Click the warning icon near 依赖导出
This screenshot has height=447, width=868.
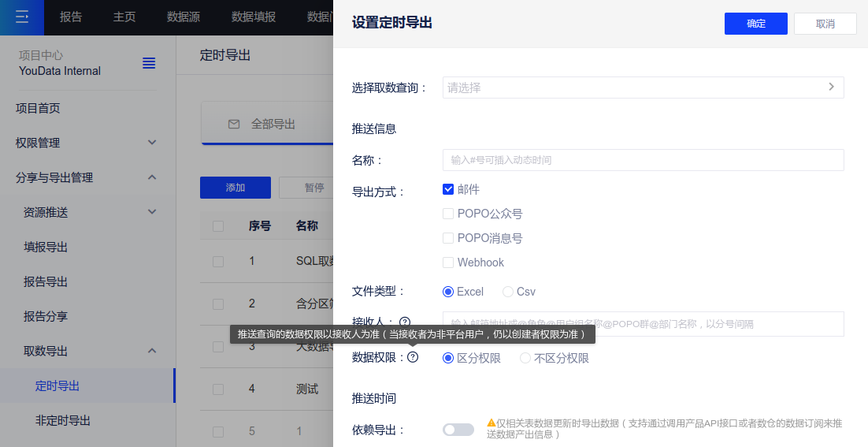[491, 423]
